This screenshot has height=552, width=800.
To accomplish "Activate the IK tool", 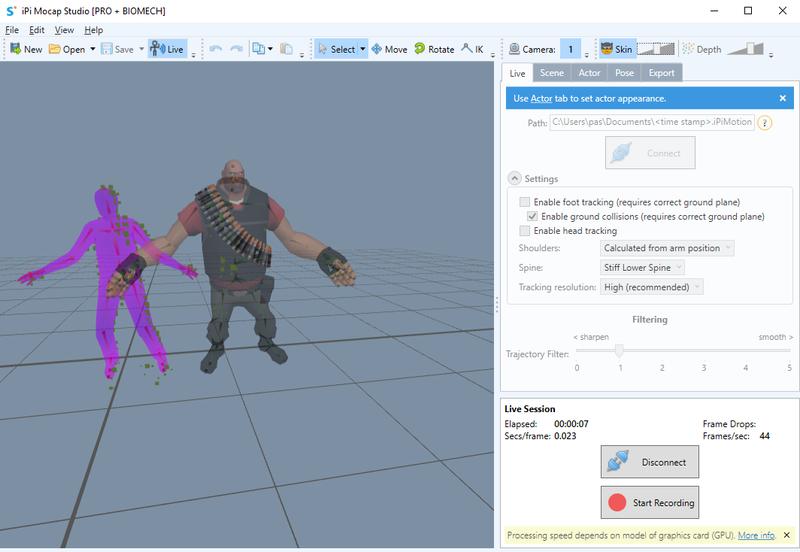I will click(x=472, y=49).
